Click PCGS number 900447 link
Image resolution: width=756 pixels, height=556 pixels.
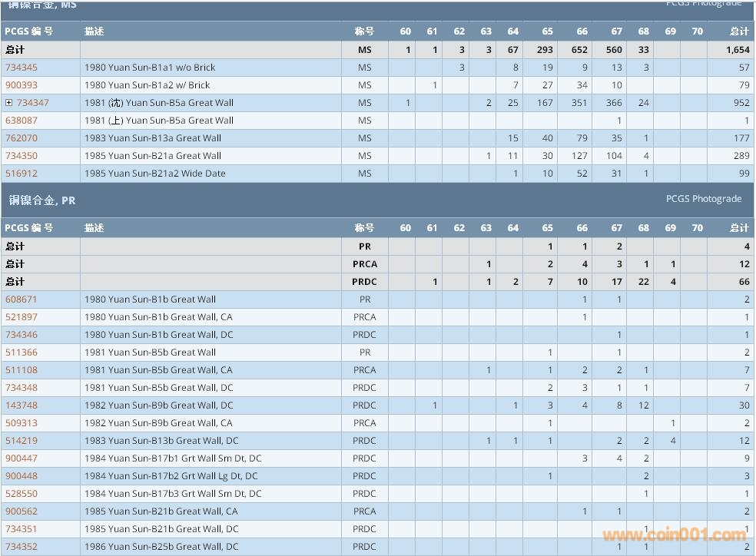21,458
